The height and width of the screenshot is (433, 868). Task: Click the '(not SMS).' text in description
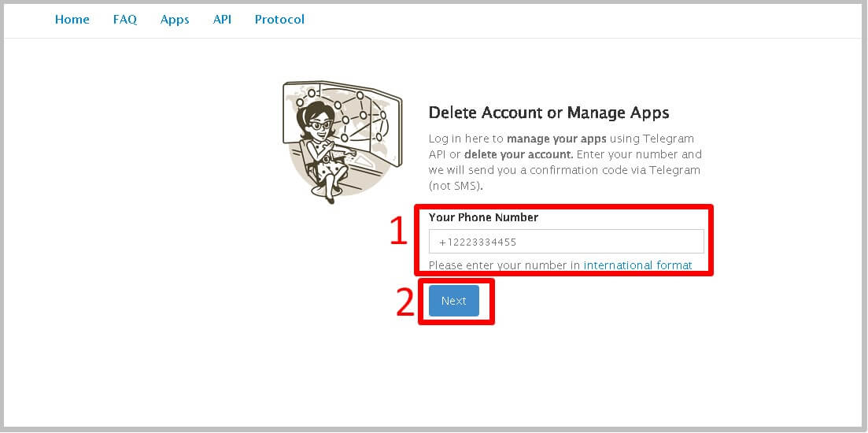[456, 186]
